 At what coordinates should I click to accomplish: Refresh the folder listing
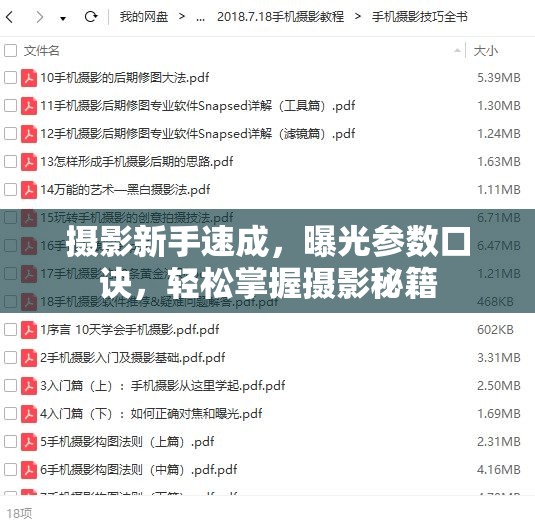click(x=91, y=16)
